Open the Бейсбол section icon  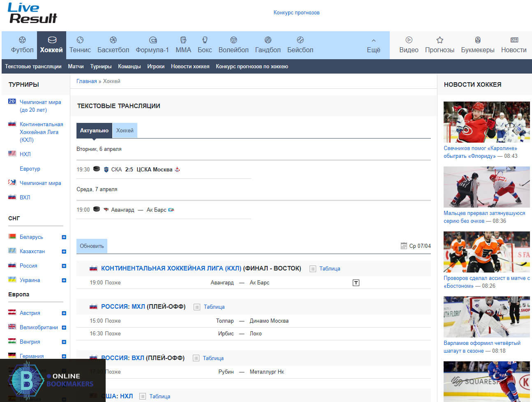pos(300,40)
